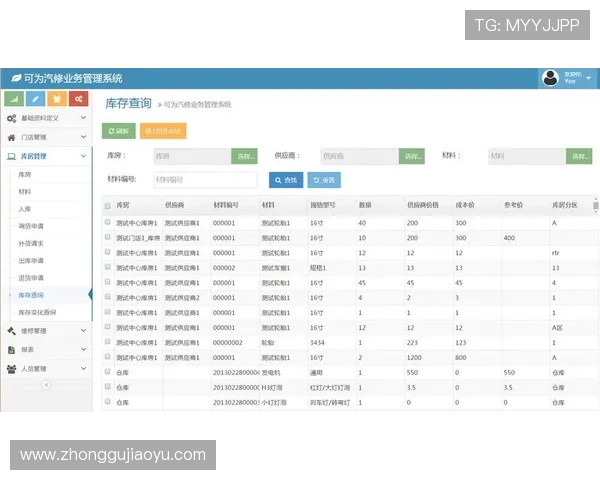Click the red gears settings shortcut icon
The image size is (600, 480).
(77, 99)
